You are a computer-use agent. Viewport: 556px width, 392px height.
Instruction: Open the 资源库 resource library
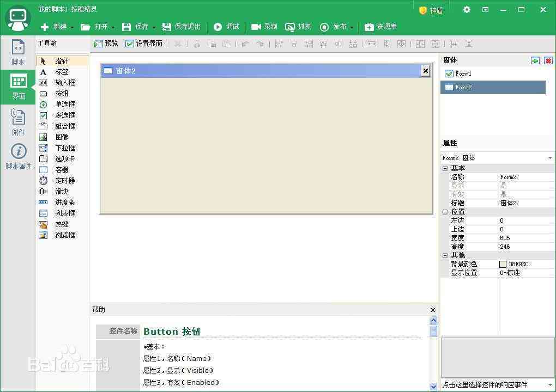click(380, 27)
